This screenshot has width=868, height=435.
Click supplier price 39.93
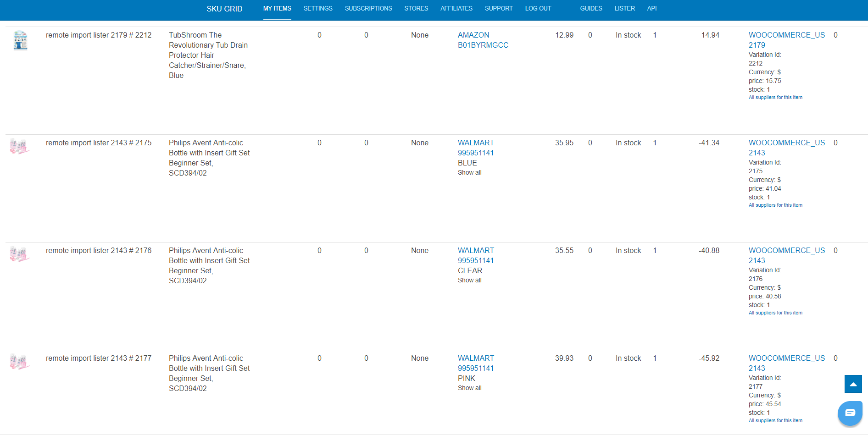[564, 358]
